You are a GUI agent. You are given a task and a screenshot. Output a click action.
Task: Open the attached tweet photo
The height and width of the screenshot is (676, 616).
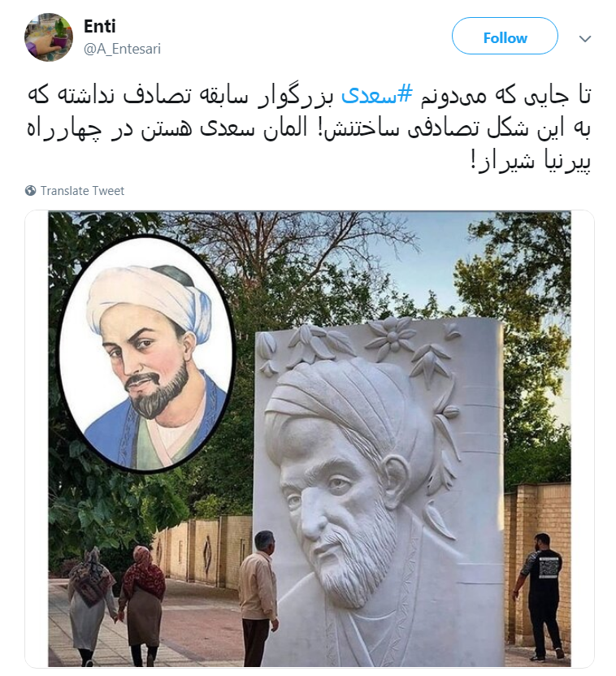tap(310, 439)
